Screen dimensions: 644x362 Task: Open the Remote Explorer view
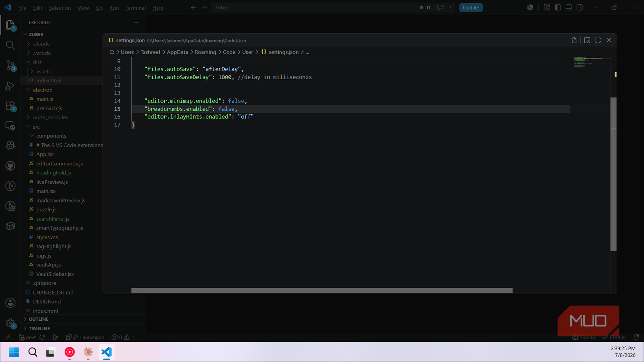[11, 126]
